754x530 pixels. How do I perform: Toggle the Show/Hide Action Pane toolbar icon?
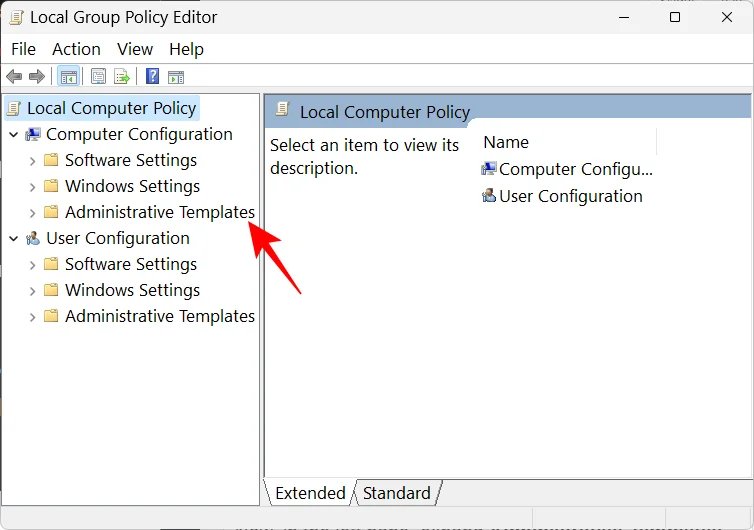click(x=176, y=76)
